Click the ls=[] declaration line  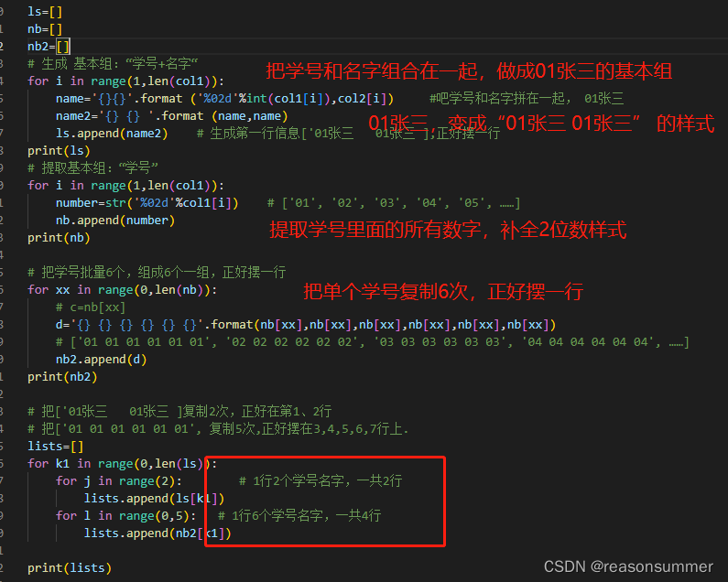coord(45,12)
